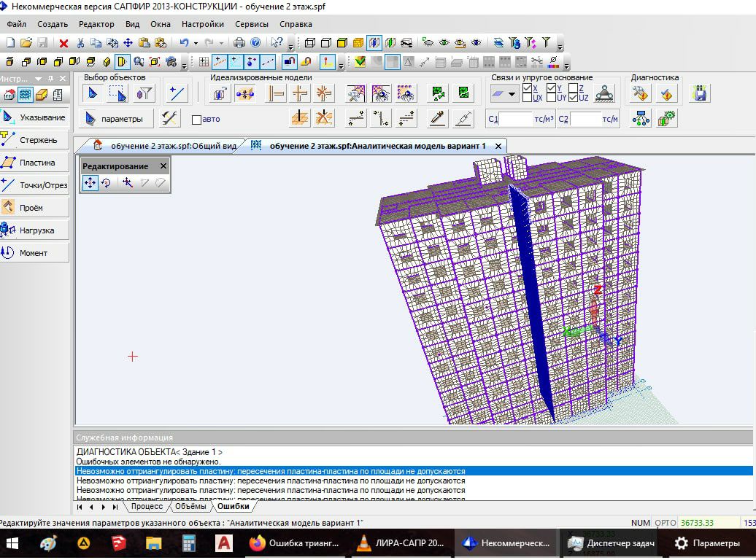Click the spider web triangulation tools icon
The image size is (756, 560).
pos(356,93)
